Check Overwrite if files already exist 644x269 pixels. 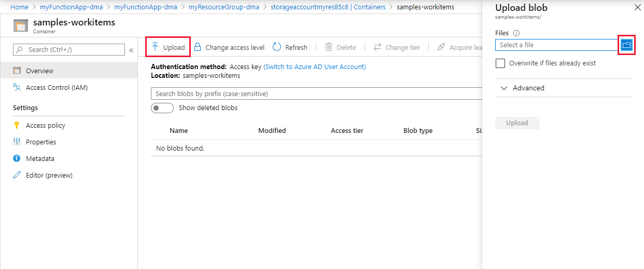(500, 63)
